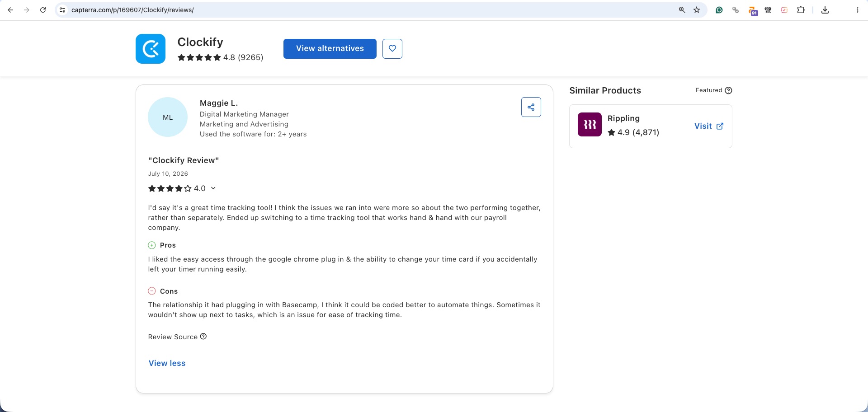Click the ML reviewer avatar
Image resolution: width=868 pixels, height=412 pixels.
click(168, 117)
